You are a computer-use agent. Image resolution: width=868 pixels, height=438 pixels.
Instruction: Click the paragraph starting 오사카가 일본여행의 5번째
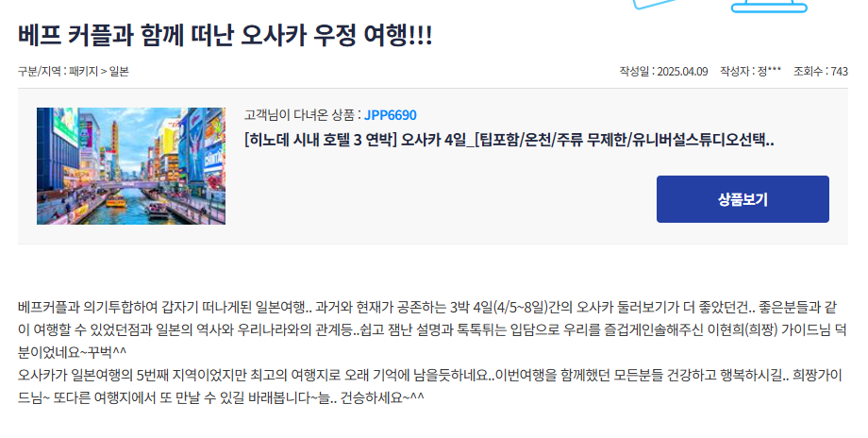click(x=429, y=386)
